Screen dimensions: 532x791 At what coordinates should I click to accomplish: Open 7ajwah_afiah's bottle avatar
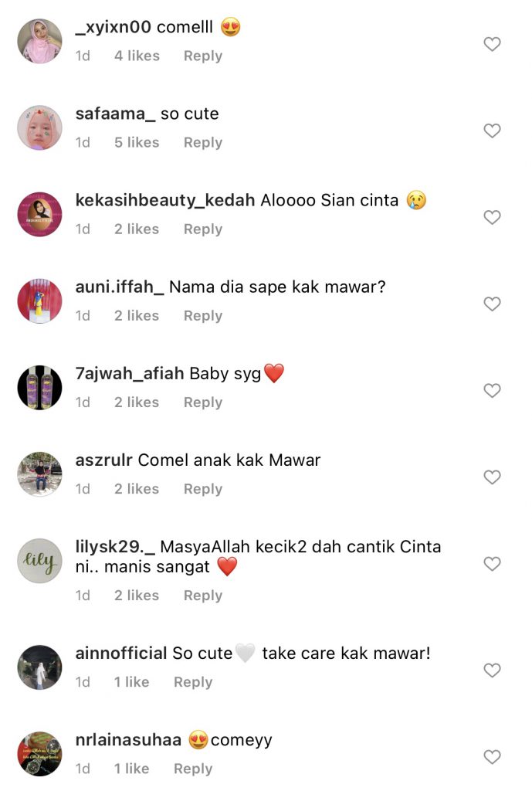coord(40,388)
